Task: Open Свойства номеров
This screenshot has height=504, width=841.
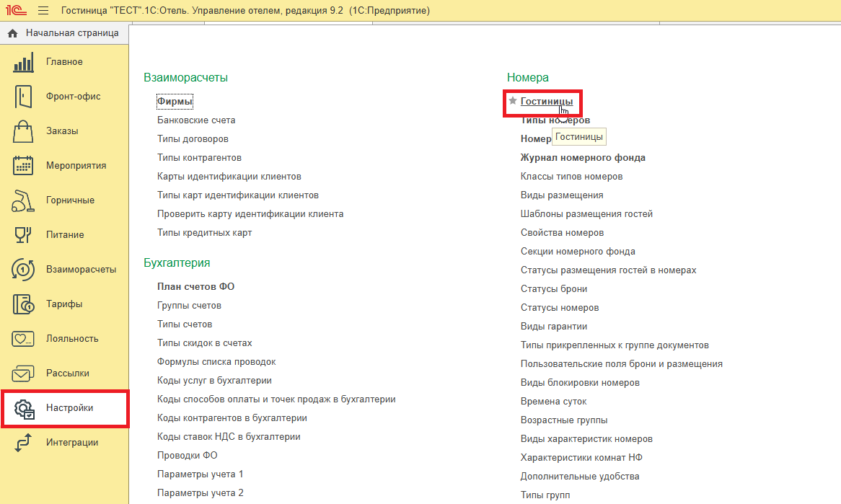Action: tap(562, 233)
